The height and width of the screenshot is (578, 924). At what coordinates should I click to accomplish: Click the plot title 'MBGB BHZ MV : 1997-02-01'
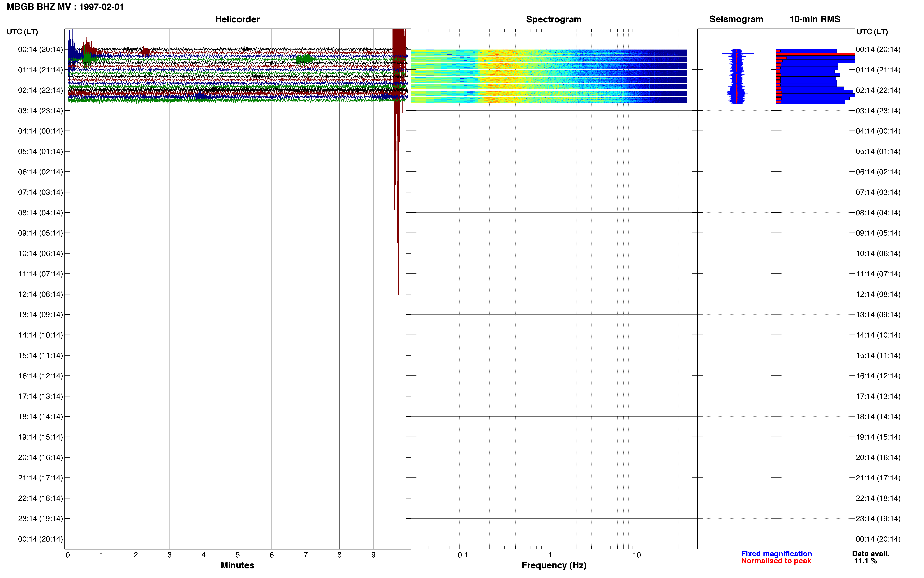[65, 7]
